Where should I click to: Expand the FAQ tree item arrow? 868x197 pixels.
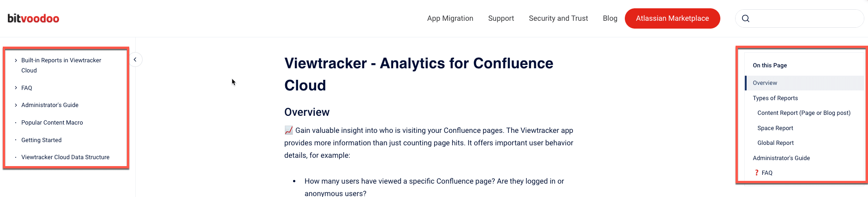(16, 88)
